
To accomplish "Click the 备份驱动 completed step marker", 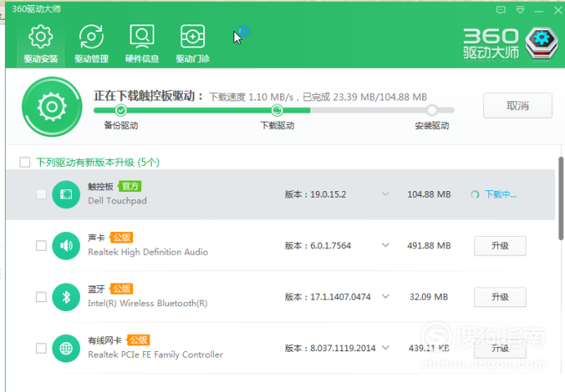I will pyautogui.click(x=121, y=110).
